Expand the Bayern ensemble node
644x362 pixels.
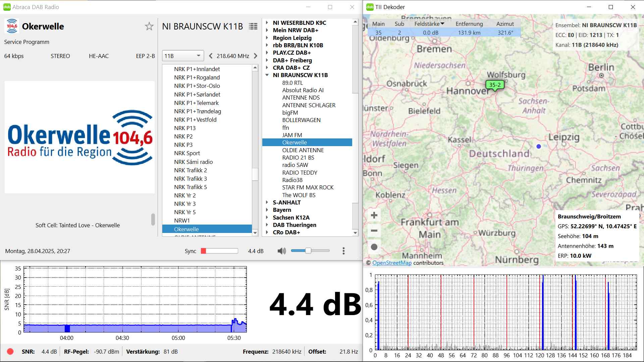point(267,210)
